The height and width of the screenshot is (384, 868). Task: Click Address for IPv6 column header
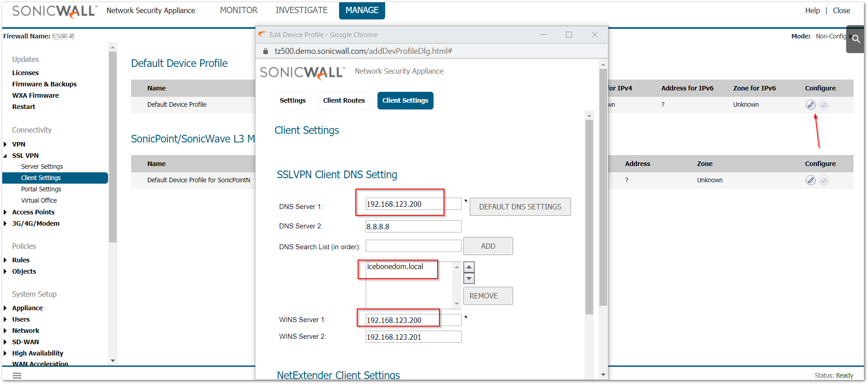point(687,88)
